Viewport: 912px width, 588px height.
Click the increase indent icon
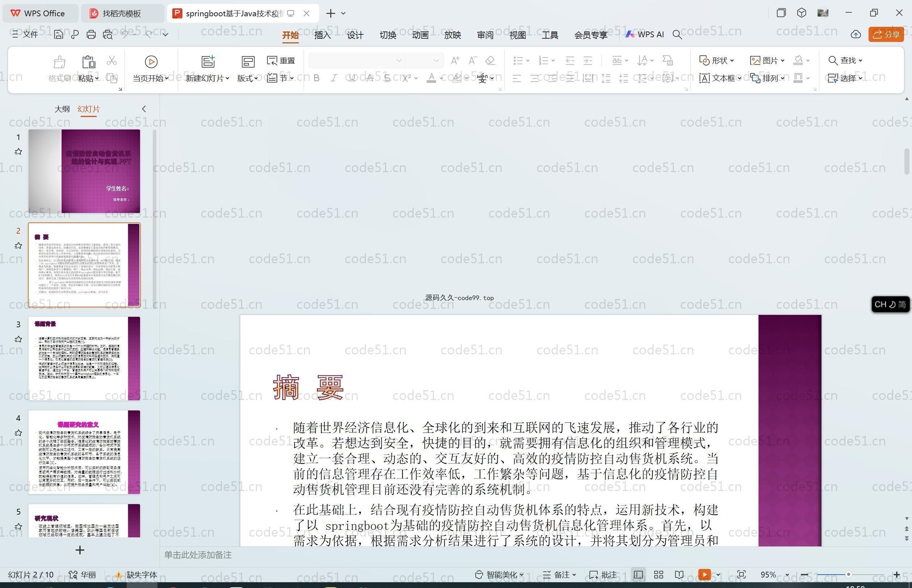pos(588,60)
